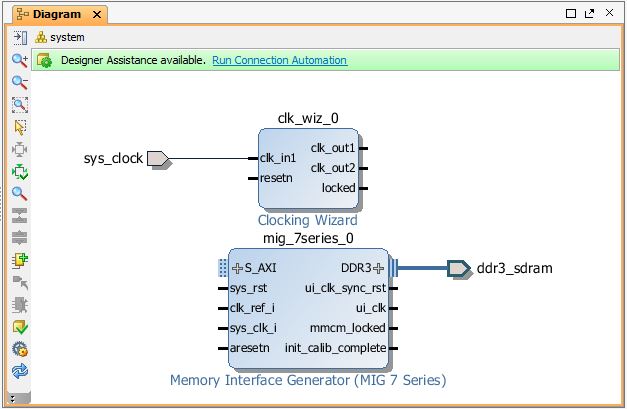Click the clk_wiz_0 instance name
The height and width of the screenshot is (409, 627).
(x=308, y=118)
